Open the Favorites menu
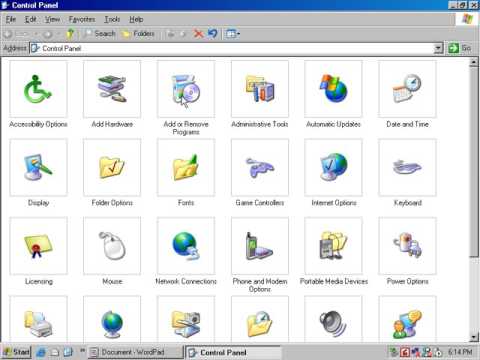The image size is (480, 360). (82, 19)
